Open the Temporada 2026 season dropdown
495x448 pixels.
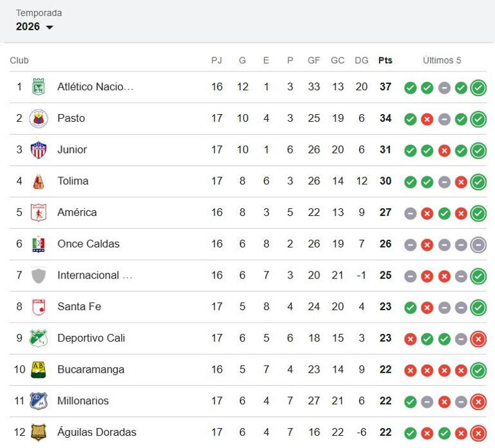pos(34,26)
